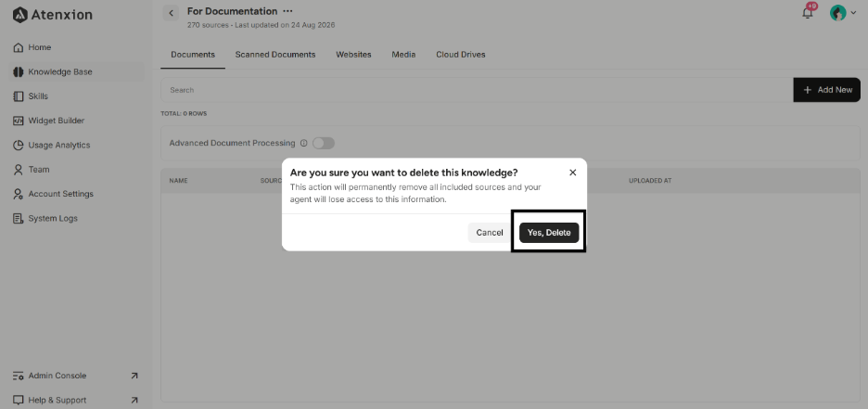Open the notifications bell icon
Screen dimensions: 868x409
point(808,13)
